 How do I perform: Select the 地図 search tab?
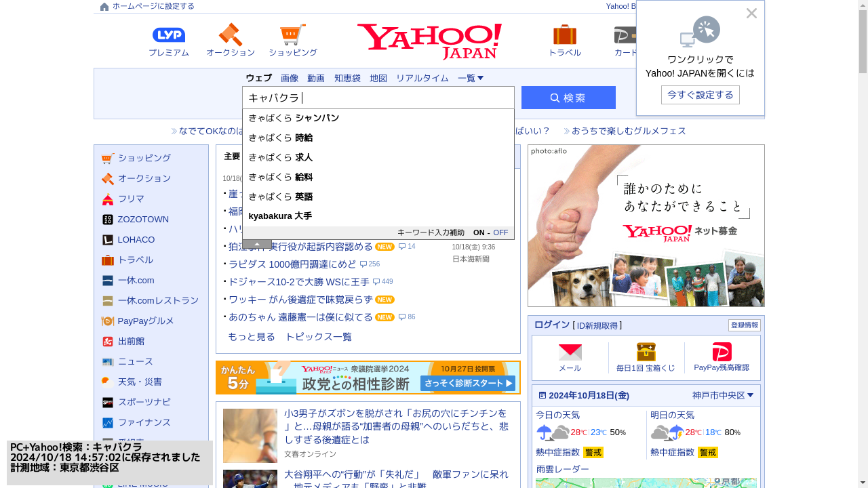pos(378,78)
